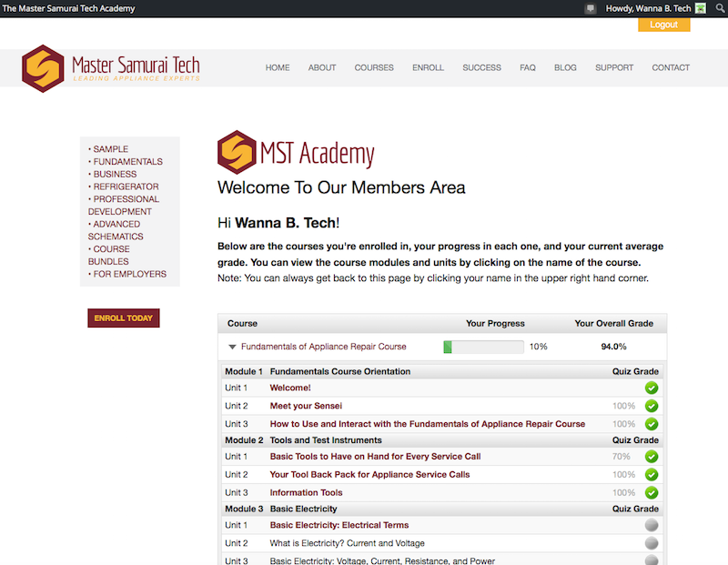728x565 pixels.
Task: Open the Information Tools unit link
Action: pos(306,492)
